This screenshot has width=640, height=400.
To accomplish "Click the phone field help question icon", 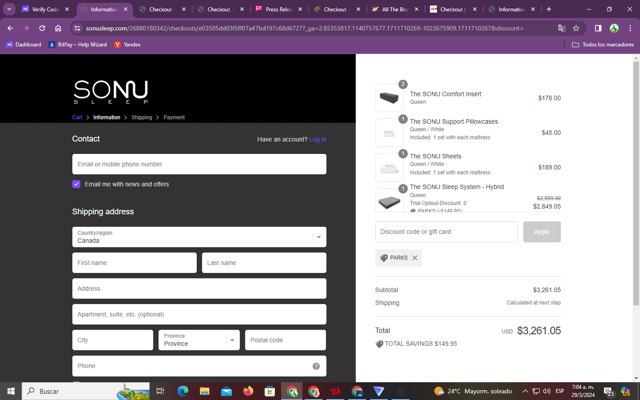I will pos(316,366).
